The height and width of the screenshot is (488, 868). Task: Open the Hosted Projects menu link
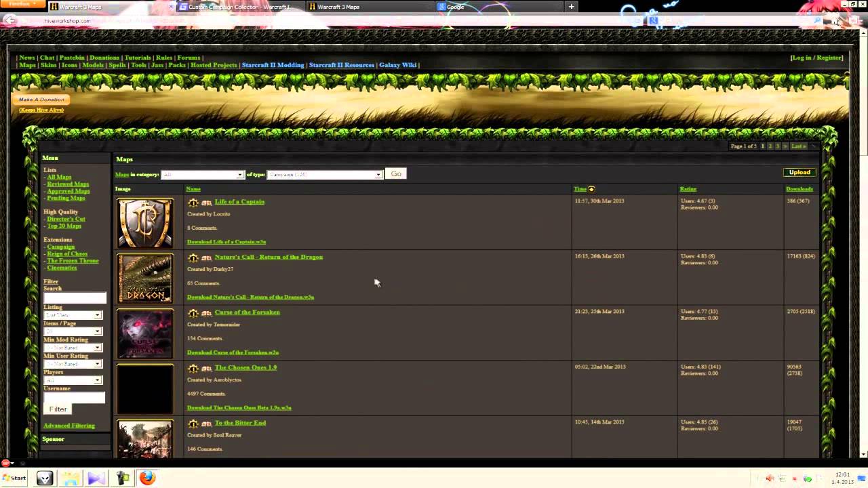pos(214,65)
